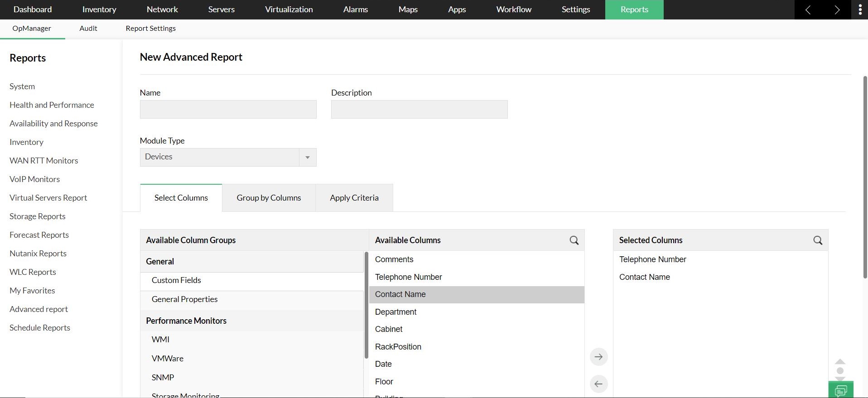
Task: Open the Alarms menu
Action: [x=355, y=10]
